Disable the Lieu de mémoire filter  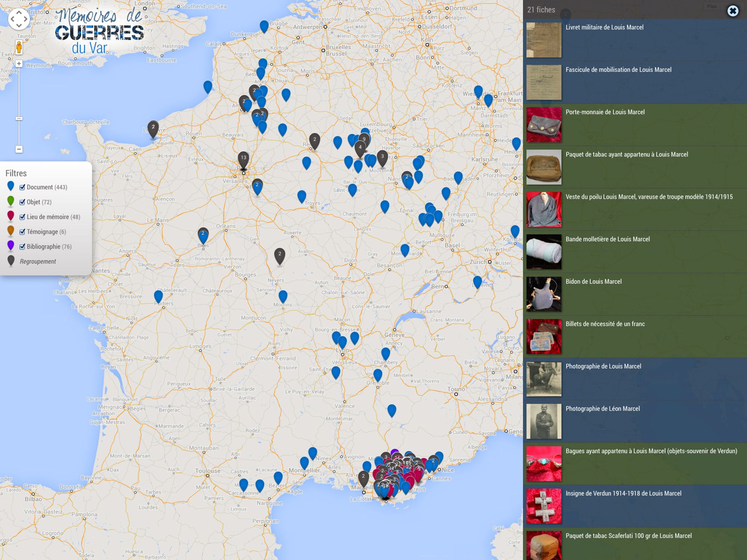[22, 217]
